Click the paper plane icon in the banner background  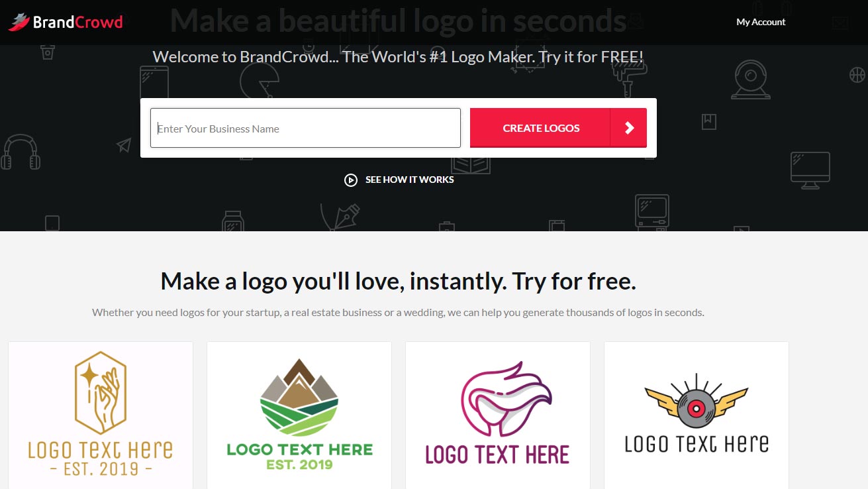pyautogui.click(x=124, y=145)
